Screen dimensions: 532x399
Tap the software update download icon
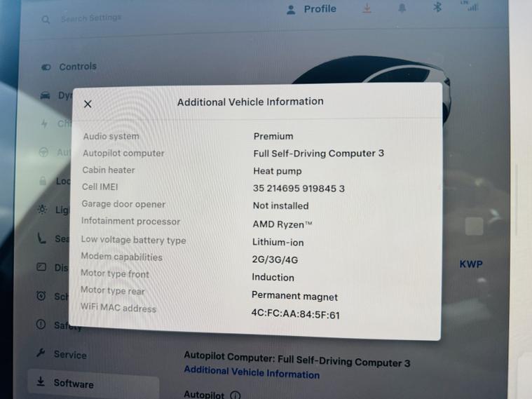tap(367, 9)
